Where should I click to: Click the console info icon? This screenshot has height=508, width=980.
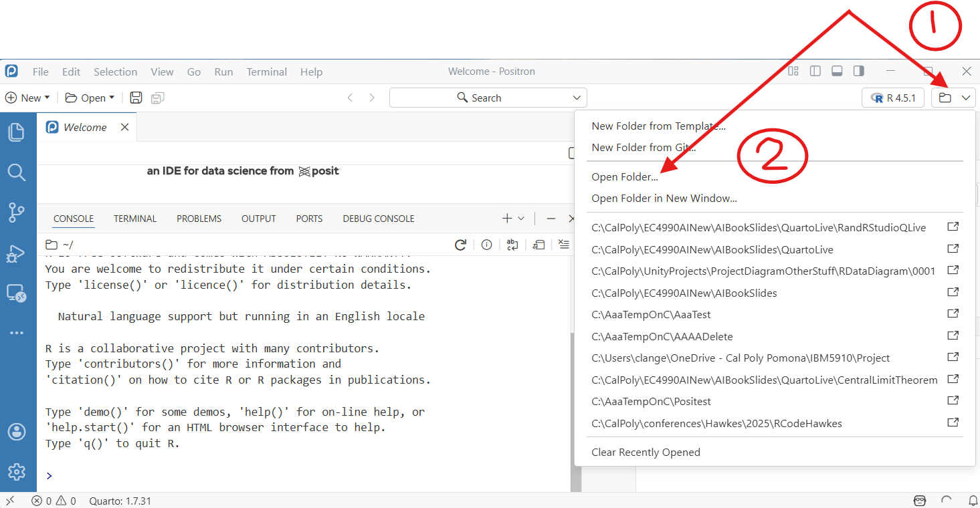pos(486,245)
